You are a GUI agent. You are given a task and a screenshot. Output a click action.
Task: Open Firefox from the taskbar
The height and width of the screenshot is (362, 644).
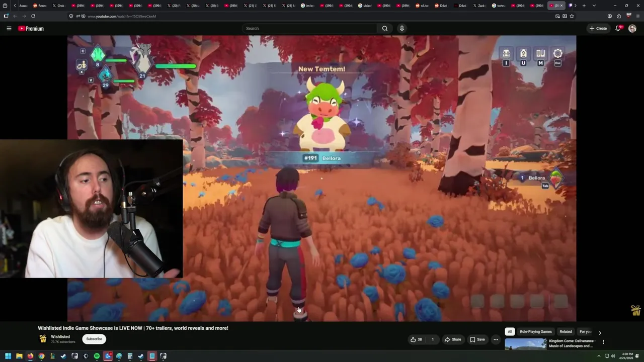point(30,356)
